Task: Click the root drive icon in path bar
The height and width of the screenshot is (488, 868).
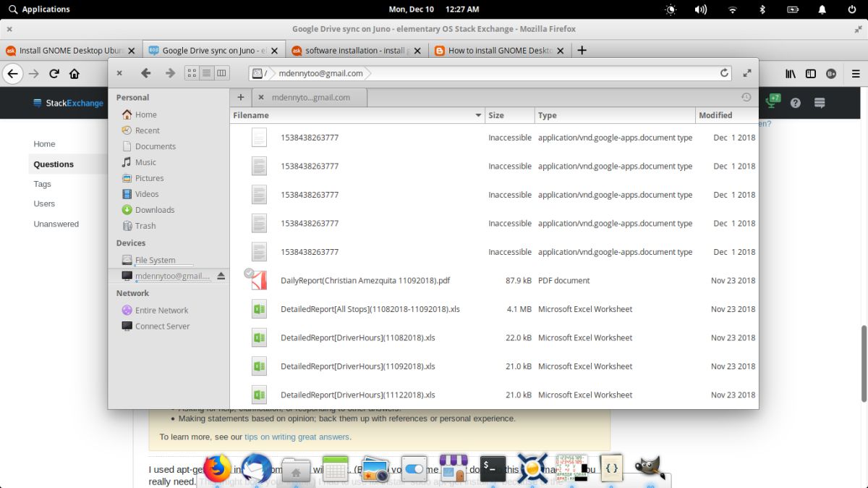Action: coord(258,73)
